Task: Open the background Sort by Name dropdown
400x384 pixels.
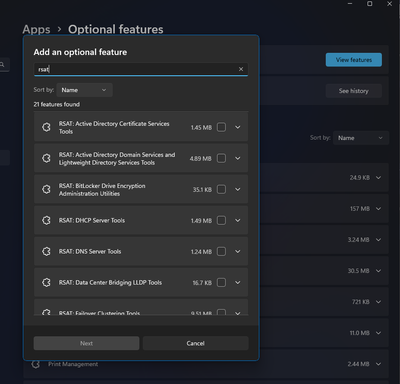Action: pos(361,138)
